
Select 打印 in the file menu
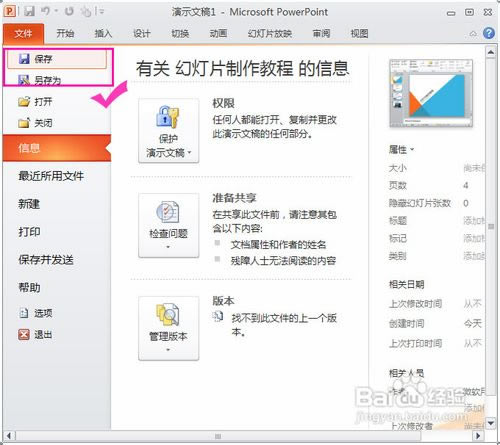pos(29,232)
